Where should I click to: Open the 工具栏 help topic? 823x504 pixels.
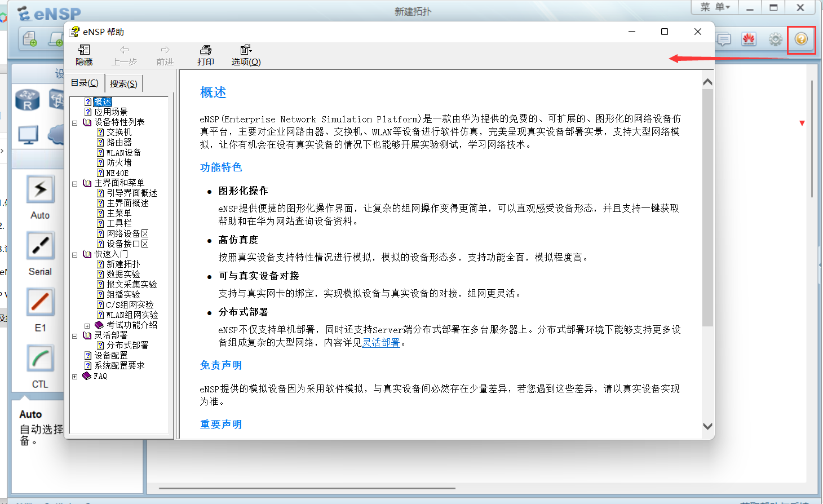click(119, 223)
